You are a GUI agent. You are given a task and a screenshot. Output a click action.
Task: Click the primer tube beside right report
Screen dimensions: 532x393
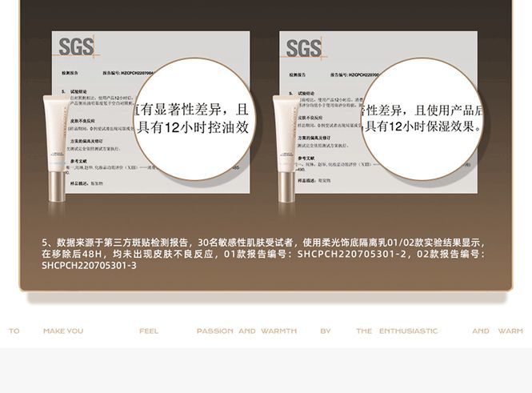[x=286, y=149]
